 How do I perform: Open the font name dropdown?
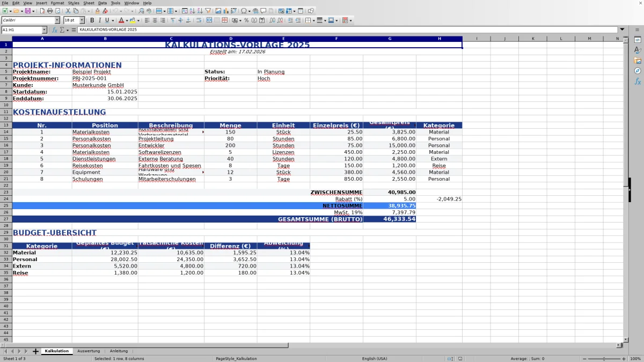(x=57, y=20)
